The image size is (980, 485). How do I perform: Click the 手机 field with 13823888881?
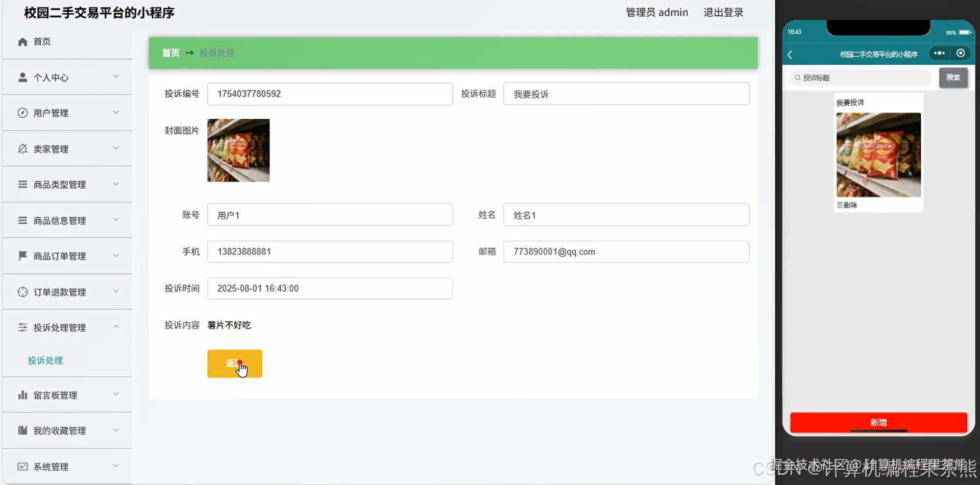[x=330, y=251]
